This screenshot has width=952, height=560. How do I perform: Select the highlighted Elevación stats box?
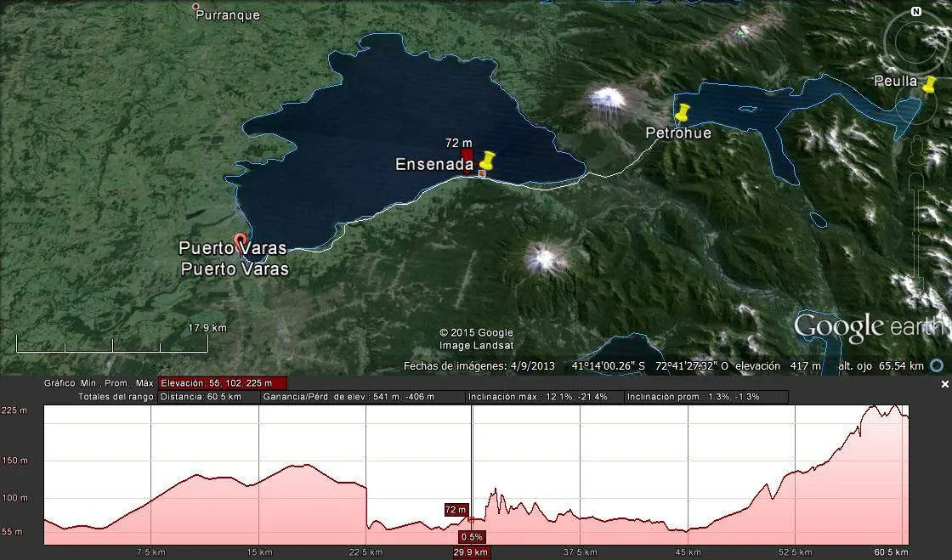point(223,383)
